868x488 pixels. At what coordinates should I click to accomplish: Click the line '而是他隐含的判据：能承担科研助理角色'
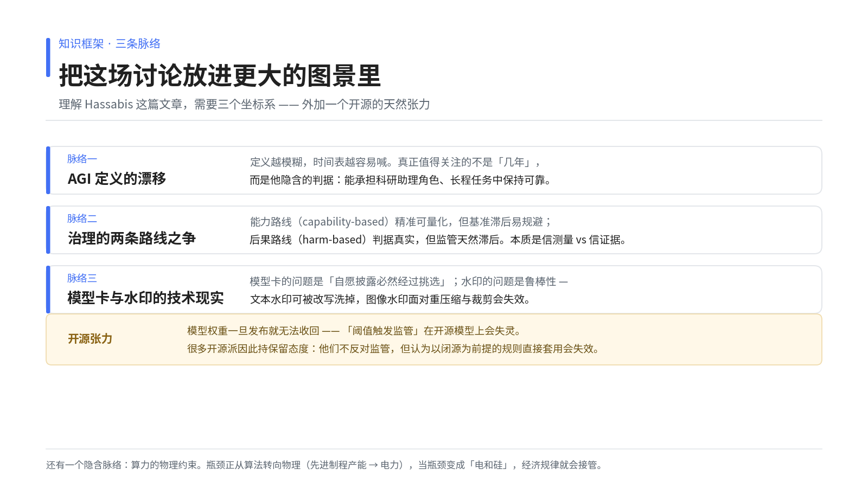click(x=401, y=180)
